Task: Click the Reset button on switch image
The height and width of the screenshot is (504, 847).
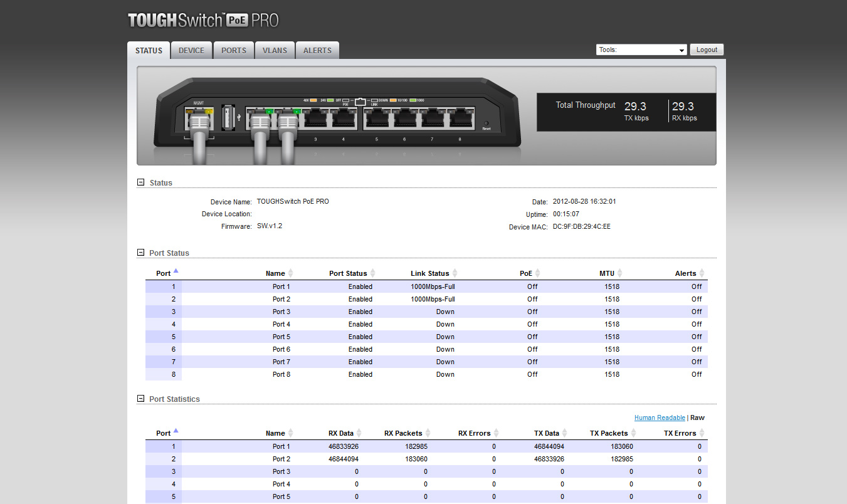Action: click(486, 123)
